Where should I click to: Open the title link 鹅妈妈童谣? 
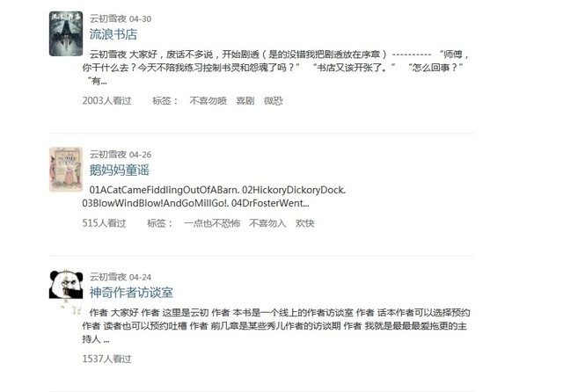[120, 170]
